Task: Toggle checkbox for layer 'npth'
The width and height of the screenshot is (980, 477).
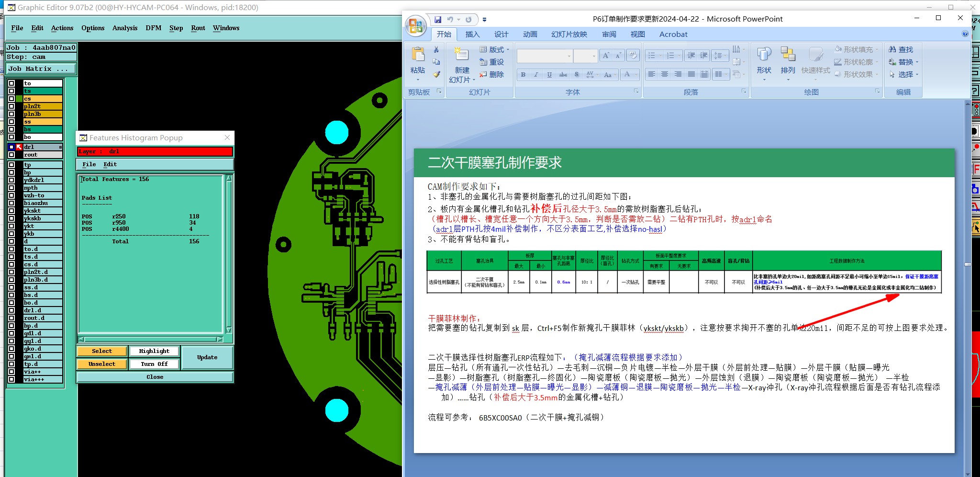Action: [11, 188]
